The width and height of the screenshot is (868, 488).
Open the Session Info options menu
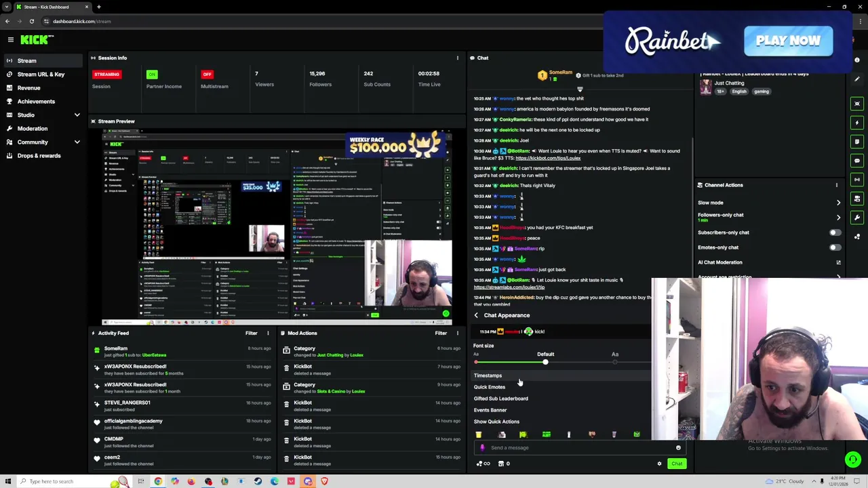[457, 58]
